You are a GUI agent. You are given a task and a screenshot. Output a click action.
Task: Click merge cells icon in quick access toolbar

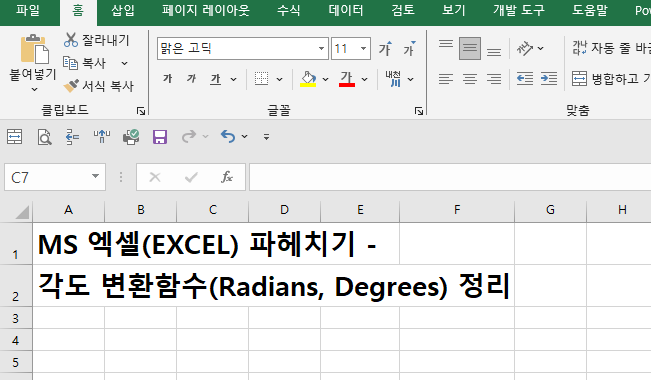point(15,137)
